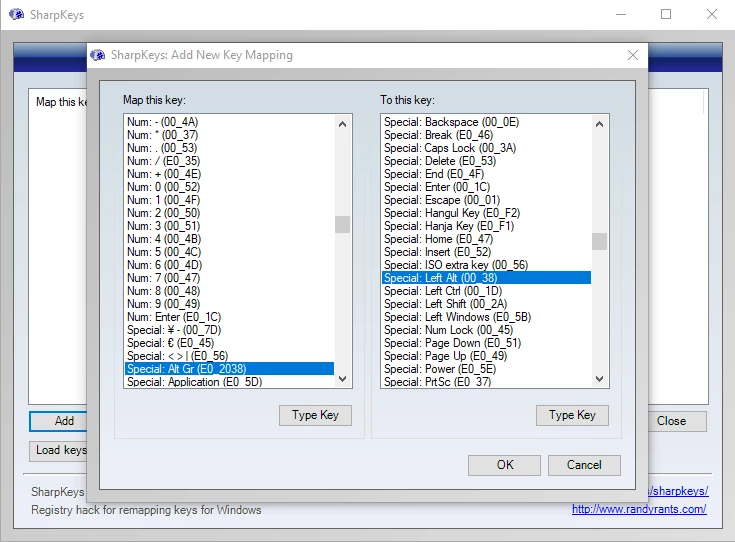Select 'Special: ¥ - (00_7D)' in left list
Image resolution: width=735 pixels, height=542 pixels.
[230, 330]
